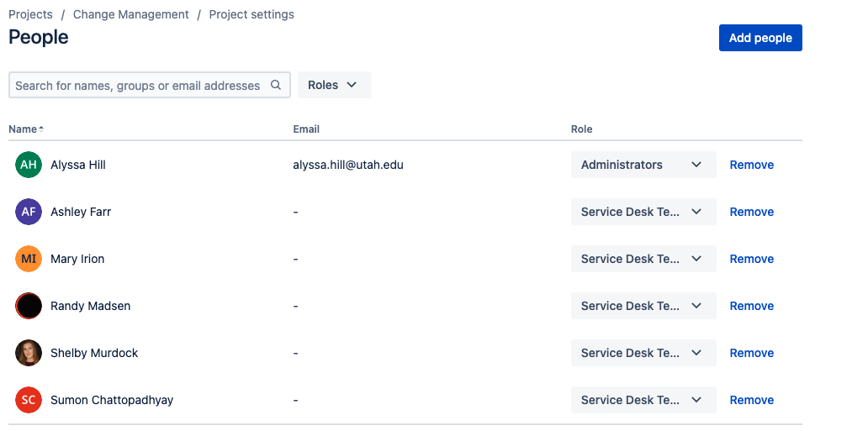The height and width of the screenshot is (431, 868).
Task: Open Change Management breadcrumb
Action: pos(130,14)
